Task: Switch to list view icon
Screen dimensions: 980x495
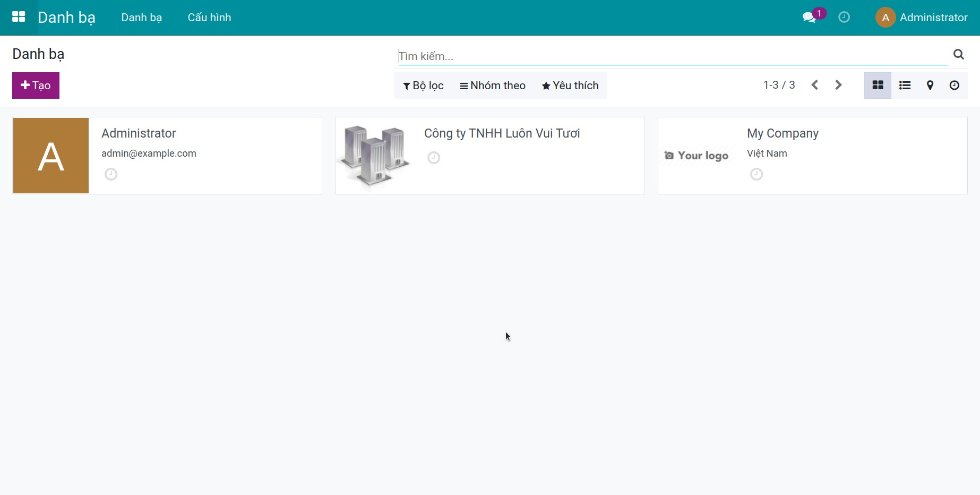Action: [x=905, y=85]
